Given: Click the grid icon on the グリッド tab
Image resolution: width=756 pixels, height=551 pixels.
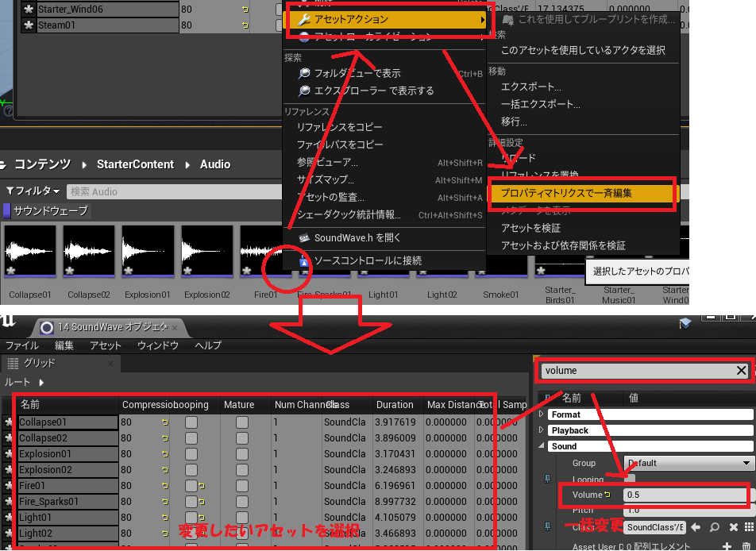Looking at the screenshot, I should pyautogui.click(x=13, y=364).
